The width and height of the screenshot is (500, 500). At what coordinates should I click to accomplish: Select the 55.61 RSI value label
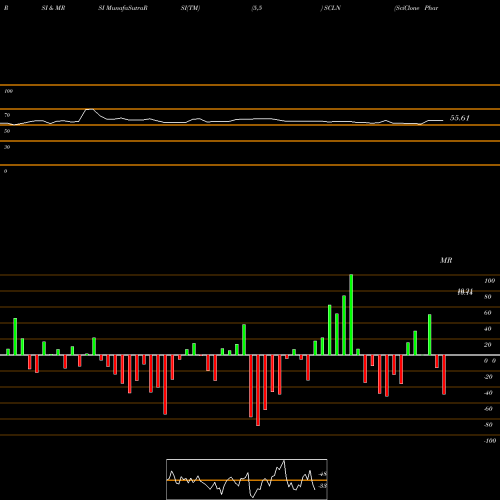coord(460,118)
